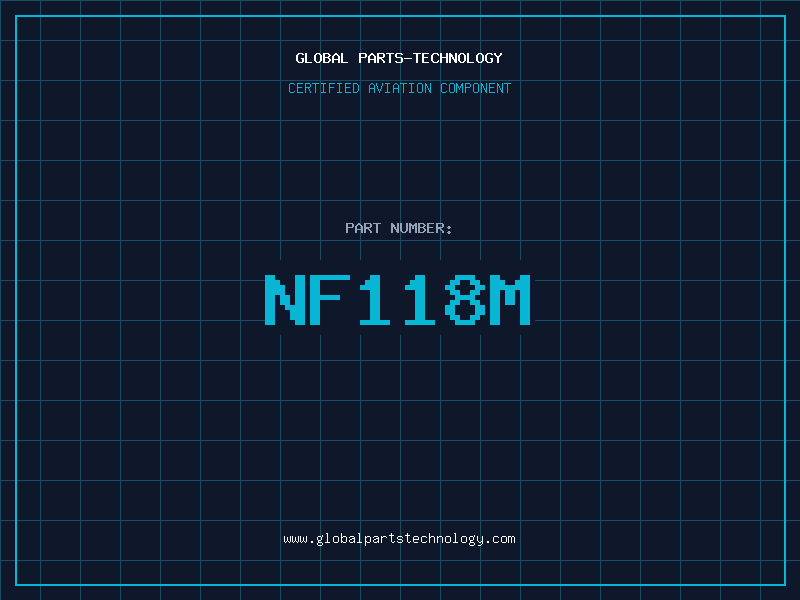
Task: Click the GLOBAL PARTS-TECHNOLOGY heading
Action: coord(399,58)
